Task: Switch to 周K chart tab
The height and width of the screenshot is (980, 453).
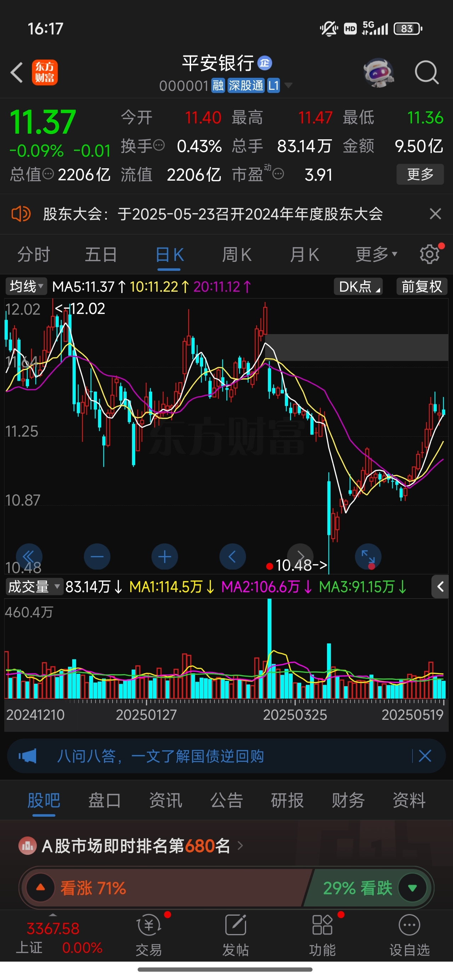Action: (x=237, y=254)
